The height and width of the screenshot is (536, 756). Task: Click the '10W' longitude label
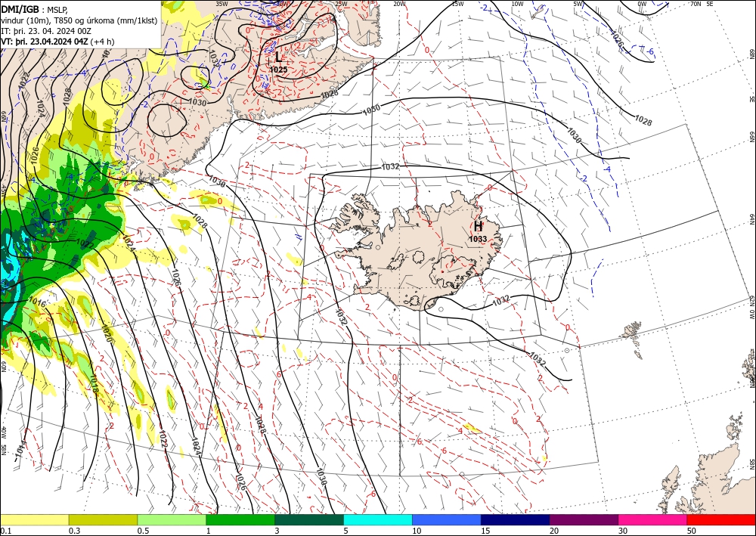tap(517, 3)
